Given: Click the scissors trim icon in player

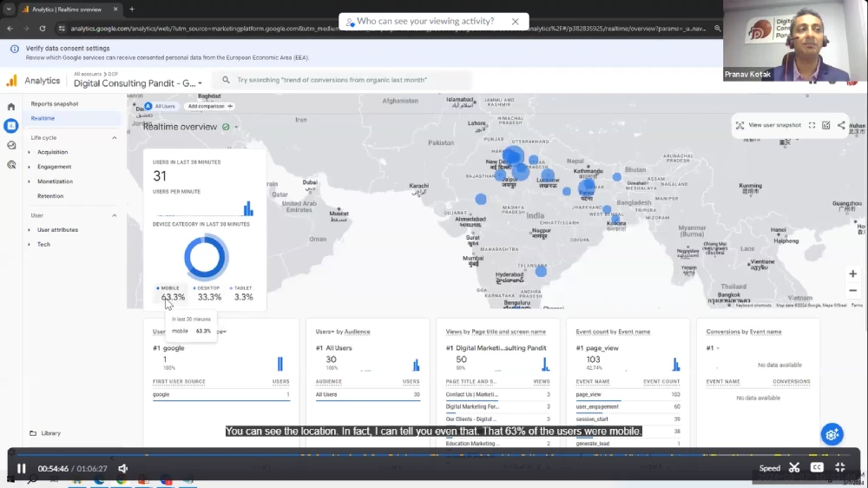Looking at the screenshot, I should pos(794,468).
